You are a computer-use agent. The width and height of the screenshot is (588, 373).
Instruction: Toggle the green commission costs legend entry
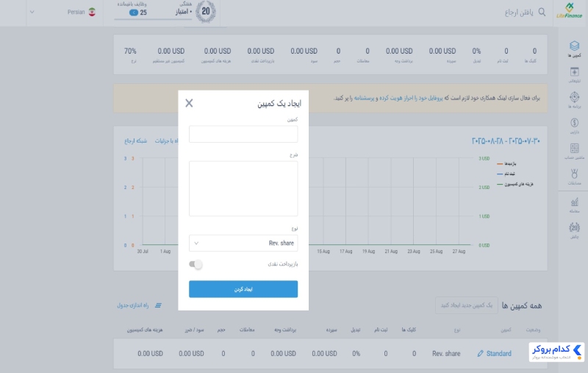(515, 184)
